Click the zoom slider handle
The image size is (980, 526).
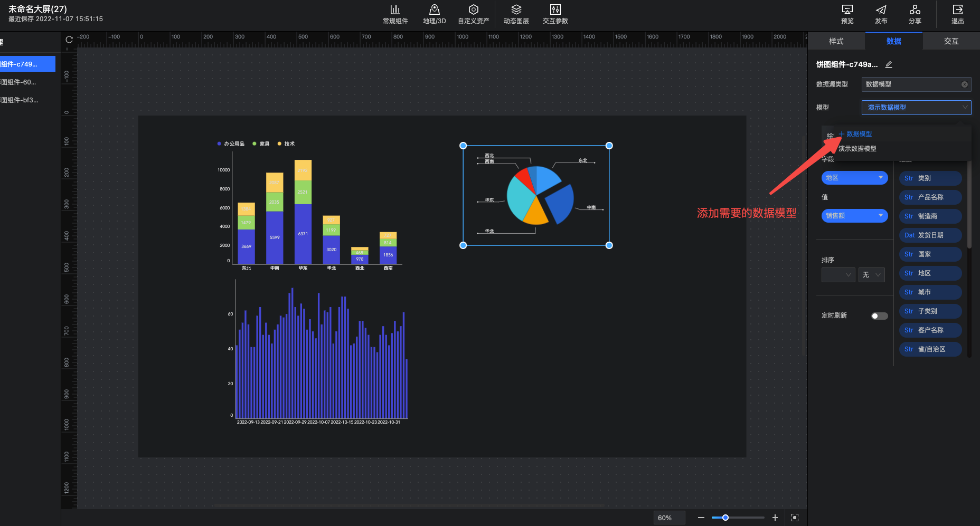pyautogui.click(x=725, y=518)
